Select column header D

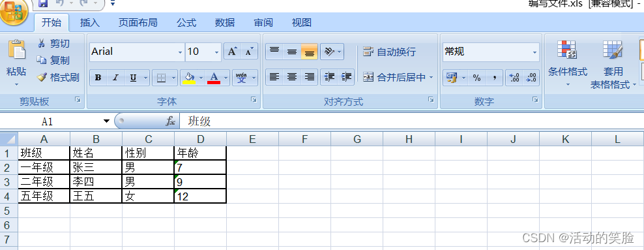pos(200,139)
